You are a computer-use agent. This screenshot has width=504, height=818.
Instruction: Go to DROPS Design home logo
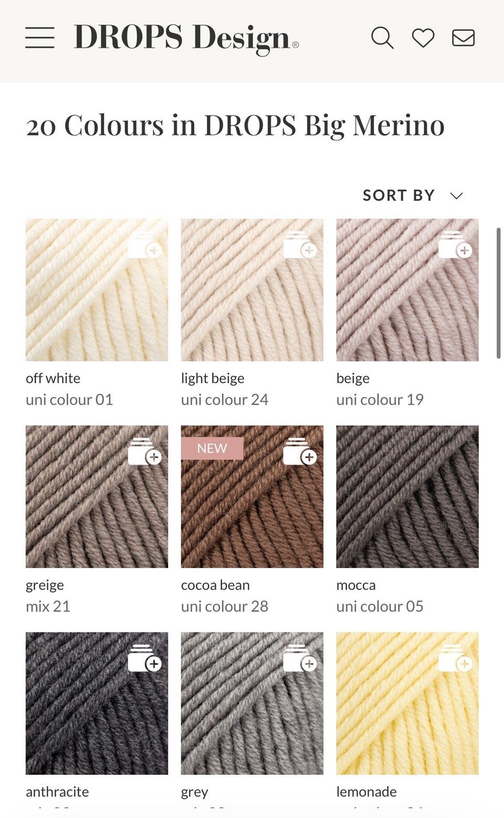point(186,38)
